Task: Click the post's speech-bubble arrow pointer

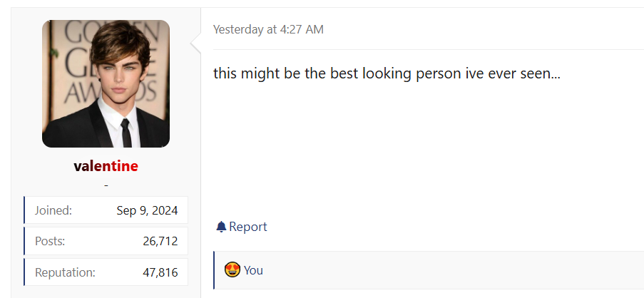Action: (195, 46)
